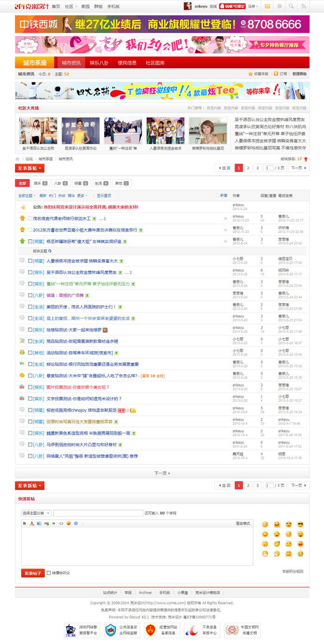Screen dimensions: 324x644
Task: Click the quick post title input field
Action: coord(98,513)
